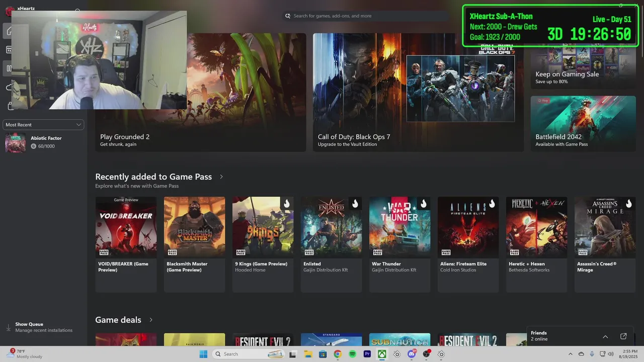
Task: Expand the Friends panel chevron
Action: tap(605, 336)
